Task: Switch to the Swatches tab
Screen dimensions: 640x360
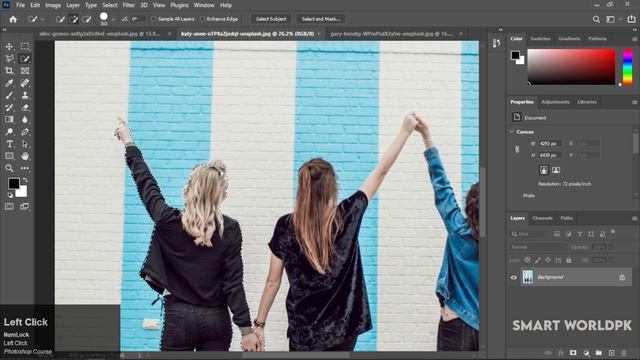Action: click(x=540, y=39)
